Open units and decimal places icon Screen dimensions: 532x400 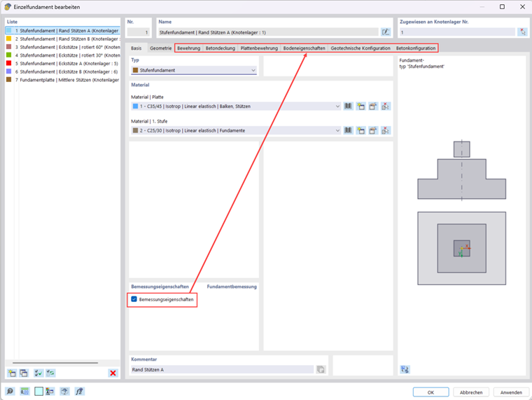(24, 391)
